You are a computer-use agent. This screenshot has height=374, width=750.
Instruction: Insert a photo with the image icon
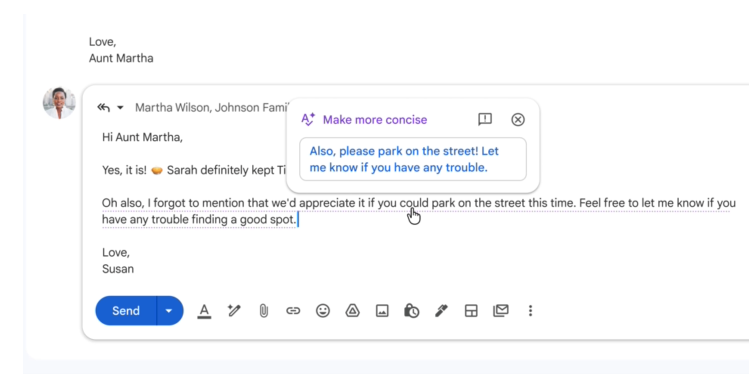pos(382,311)
